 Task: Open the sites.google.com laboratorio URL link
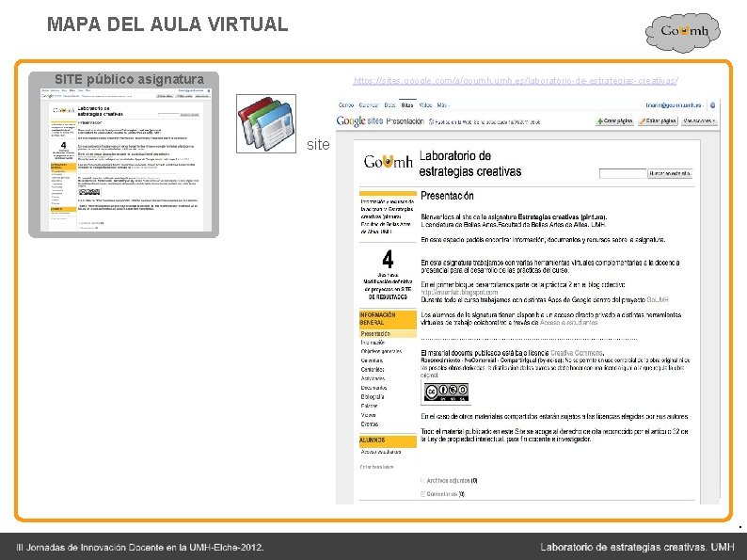516,81
